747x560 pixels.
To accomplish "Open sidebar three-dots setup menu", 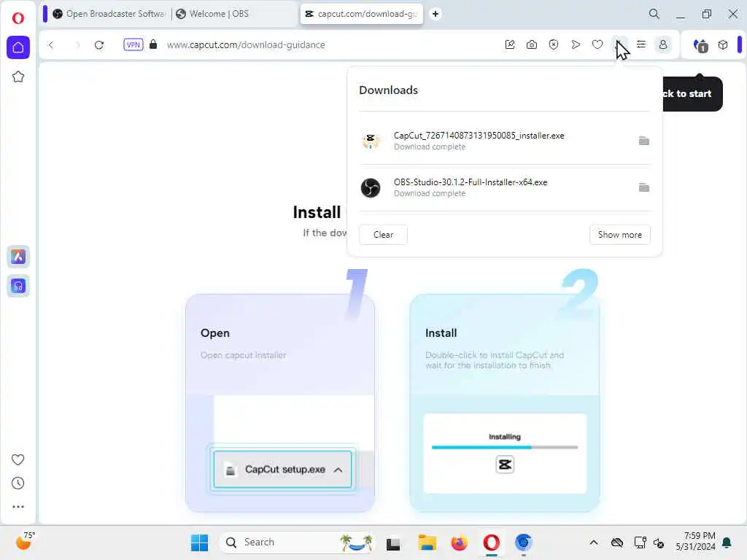I will click(18, 507).
